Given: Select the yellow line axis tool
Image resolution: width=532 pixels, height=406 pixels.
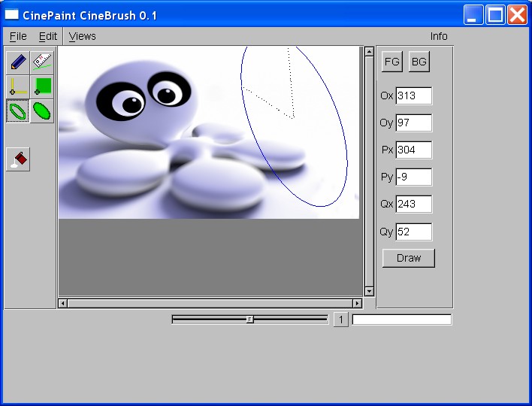Looking at the screenshot, I should click(x=18, y=86).
